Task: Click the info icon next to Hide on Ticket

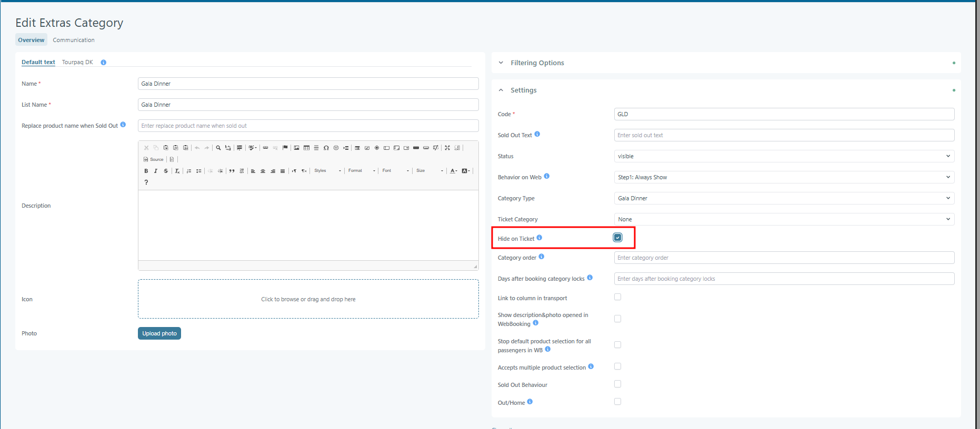Action: [539, 238]
